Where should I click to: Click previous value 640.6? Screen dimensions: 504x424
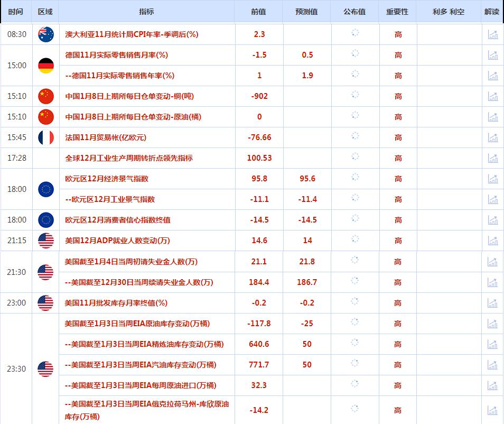(259, 344)
